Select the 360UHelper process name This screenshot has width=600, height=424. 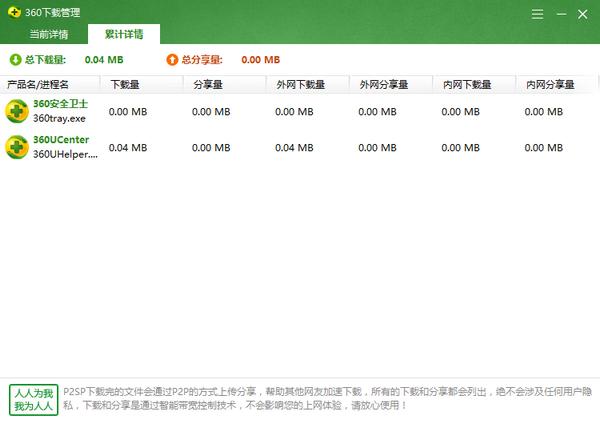[65, 154]
